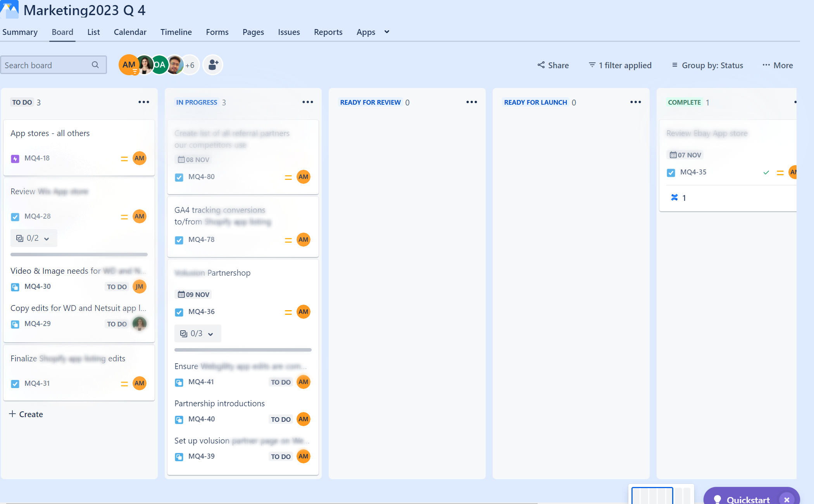This screenshot has height=504, width=814.
Task: Click the Marketing project logo icon
Action: pyautogui.click(x=9, y=9)
